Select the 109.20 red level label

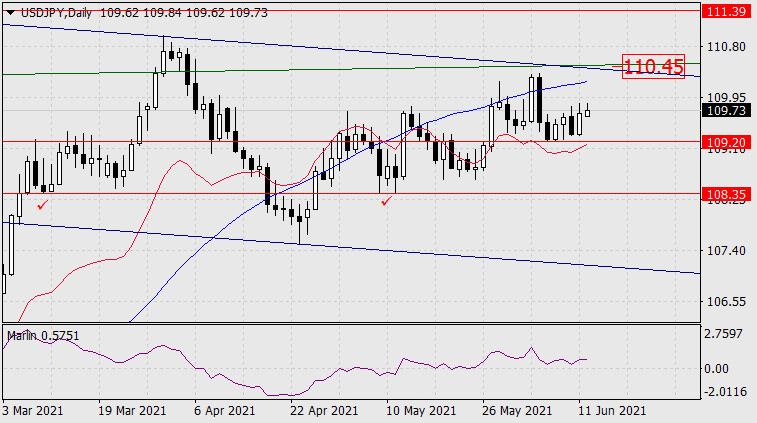[726, 142]
